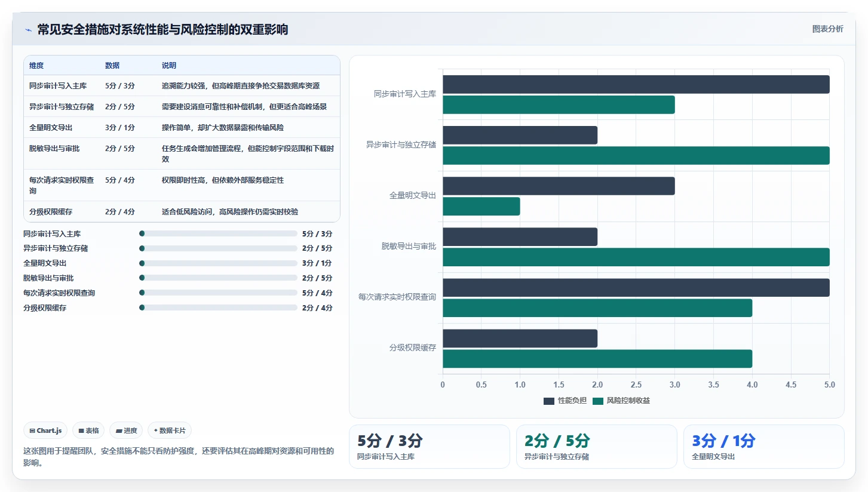Click description 追溯能力较强 in the table
The height and width of the screenshot is (492, 868).
(241, 85)
